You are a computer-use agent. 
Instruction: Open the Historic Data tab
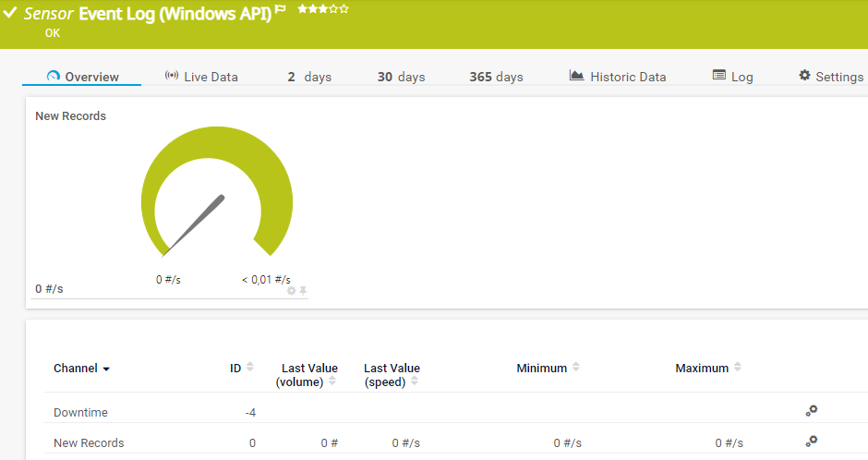click(x=617, y=77)
